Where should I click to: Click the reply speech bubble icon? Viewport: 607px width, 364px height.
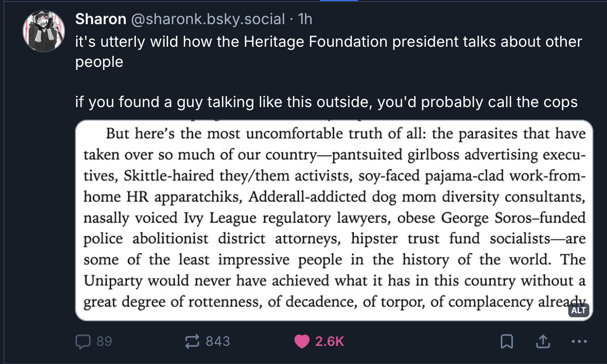click(x=82, y=342)
